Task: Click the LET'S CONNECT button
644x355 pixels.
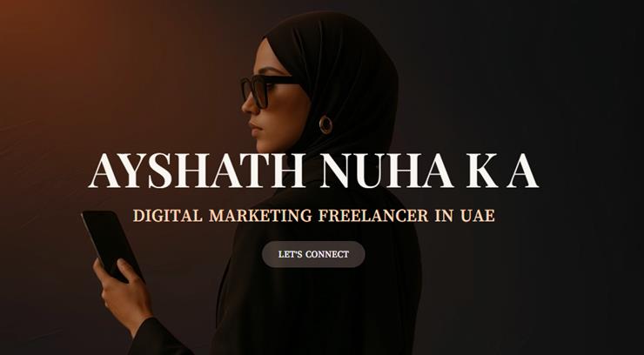Action: pos(313,254)
